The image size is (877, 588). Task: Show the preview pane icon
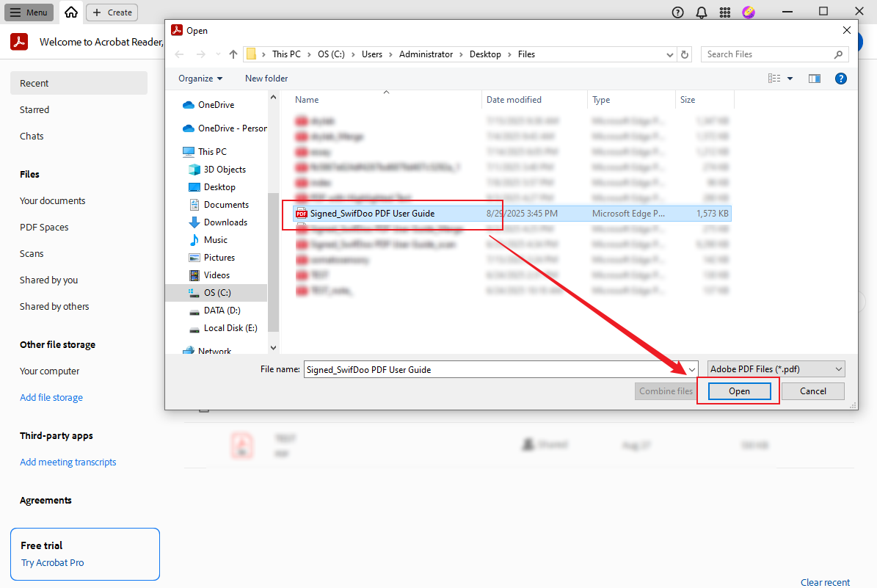tap(814, 79)
